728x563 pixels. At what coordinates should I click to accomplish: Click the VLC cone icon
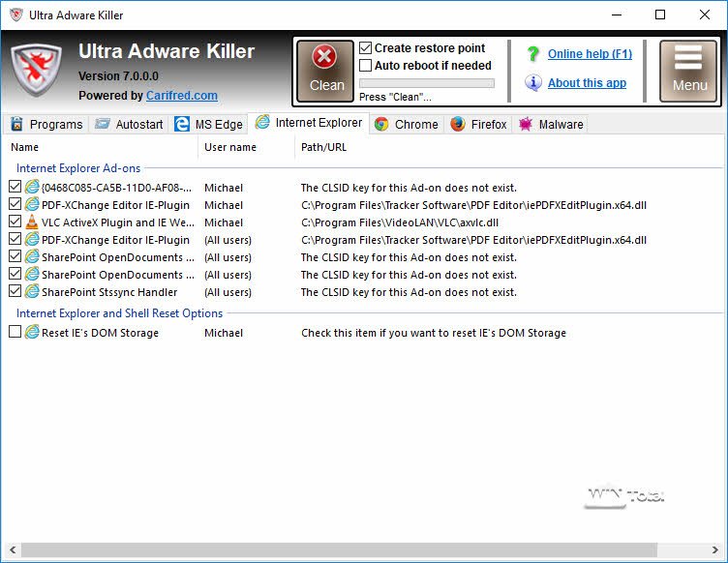click(x=32, y=222)
